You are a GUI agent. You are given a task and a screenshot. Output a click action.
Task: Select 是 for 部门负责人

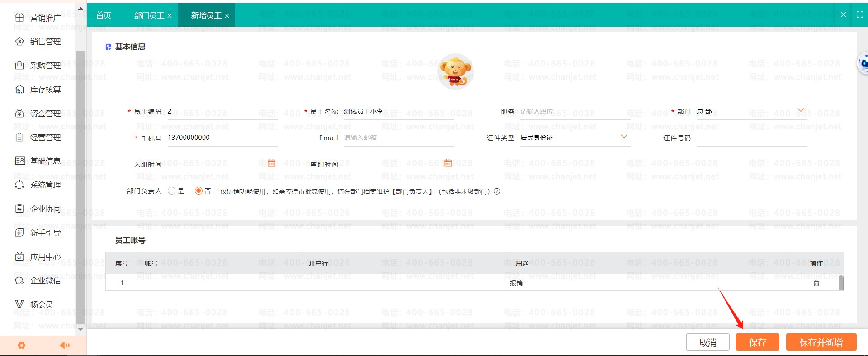click(171, 191)
